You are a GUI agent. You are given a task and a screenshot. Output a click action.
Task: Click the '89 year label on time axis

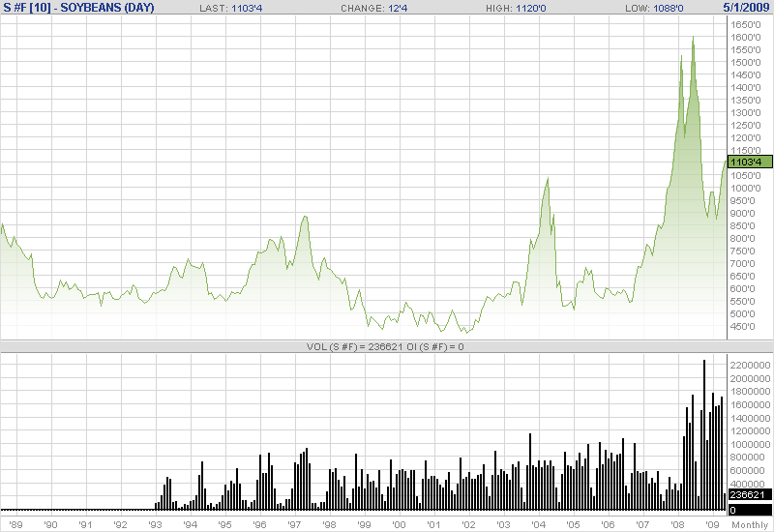(x=15, y=524)
